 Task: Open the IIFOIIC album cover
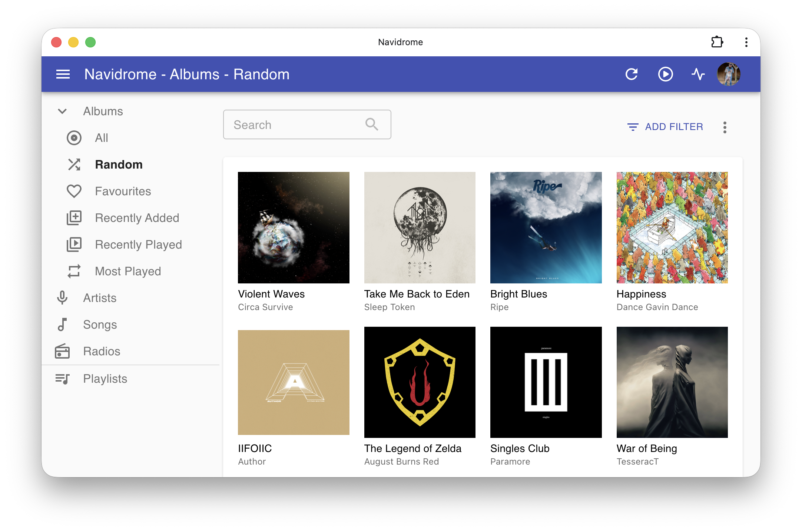coord(294,382)
